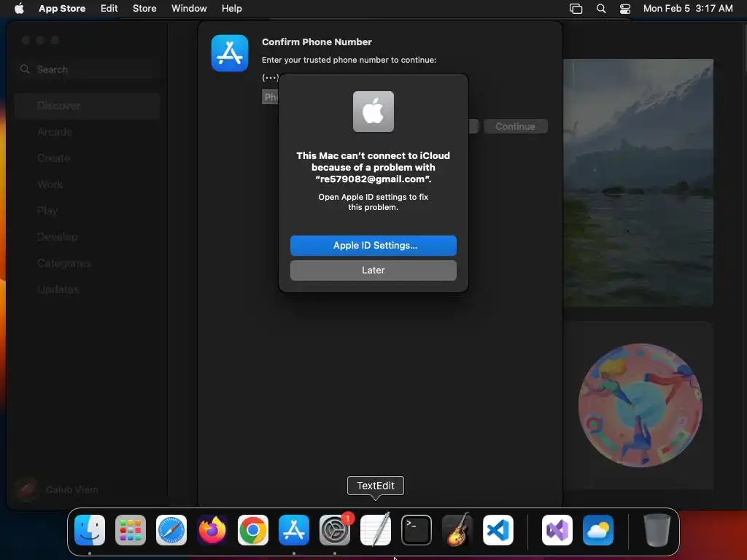This screenshot has height=560, width=747.
Task: Select Updates in the sidebar
Action: pos(88,289)
